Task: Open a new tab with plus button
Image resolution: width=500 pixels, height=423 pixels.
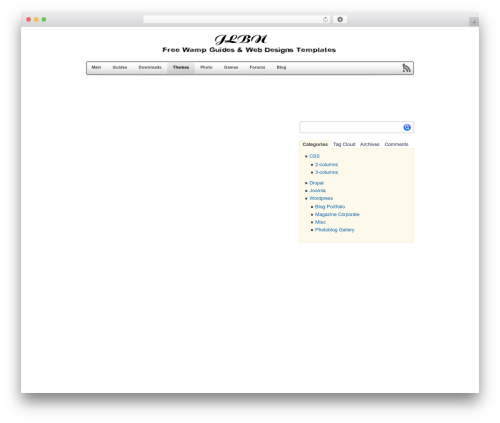Action: coord(474,22)
